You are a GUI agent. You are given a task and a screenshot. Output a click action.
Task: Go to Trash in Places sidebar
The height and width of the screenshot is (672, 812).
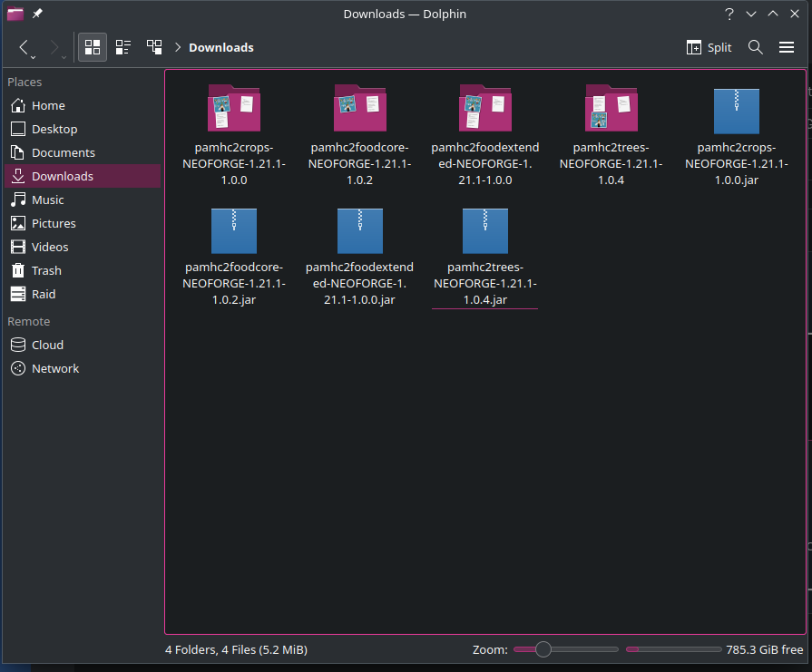click(46, 270)
